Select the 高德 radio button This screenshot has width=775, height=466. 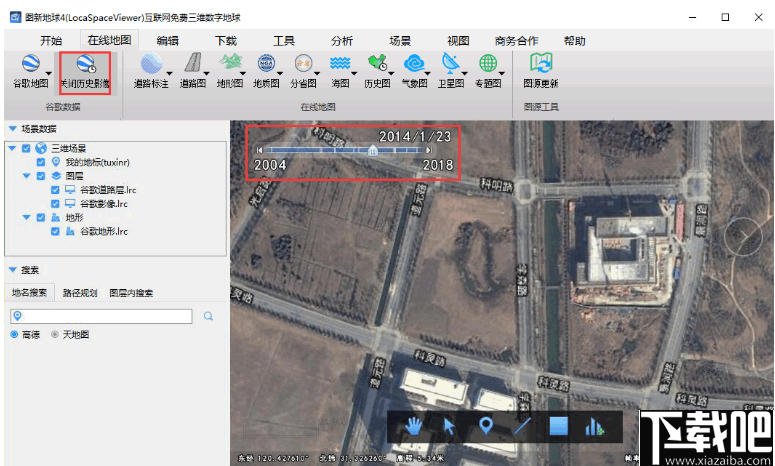[14, 335]
